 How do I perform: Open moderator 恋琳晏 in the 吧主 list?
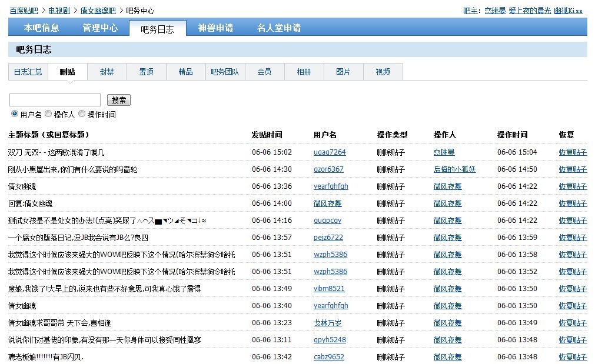(x=495, y=11)
